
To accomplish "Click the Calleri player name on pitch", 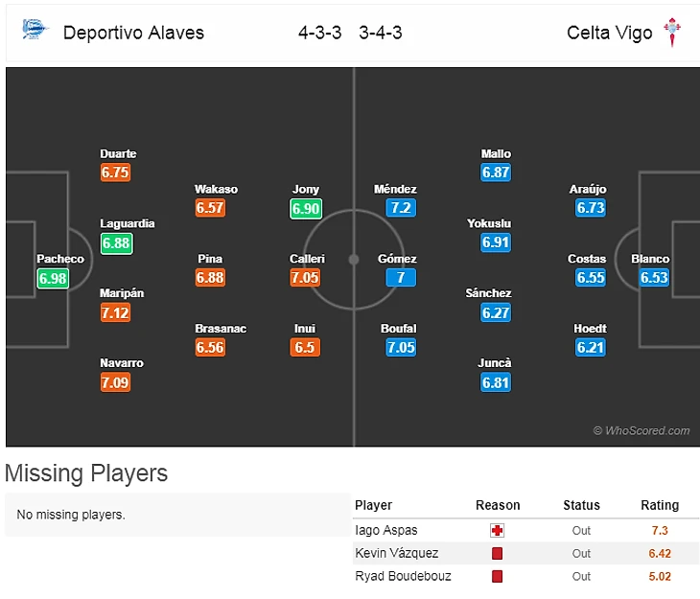I will [x=307, y=259].
